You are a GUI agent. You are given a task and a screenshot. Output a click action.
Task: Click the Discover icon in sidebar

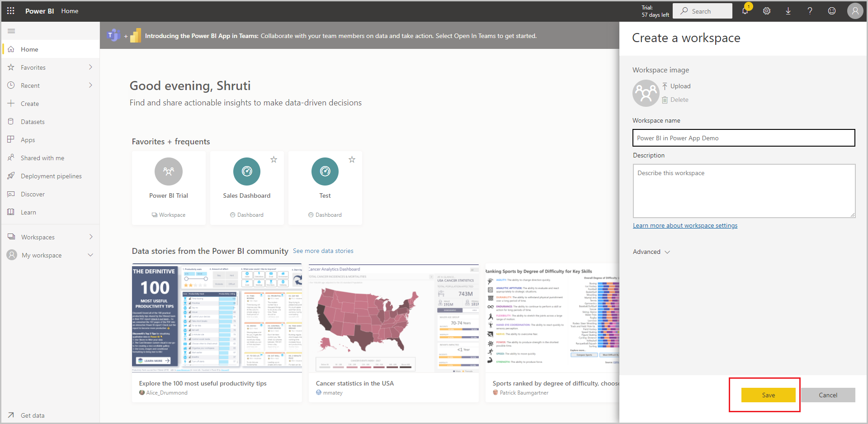pos(11,194)
